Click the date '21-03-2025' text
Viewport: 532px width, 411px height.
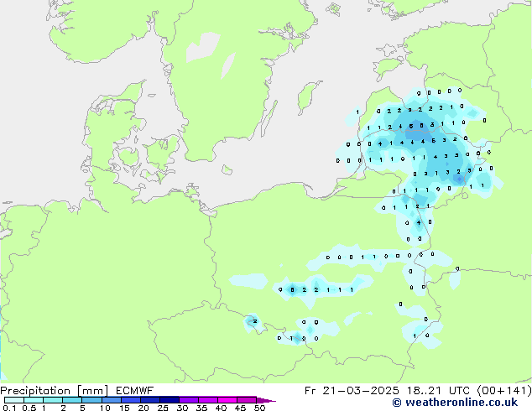coord(361,391)
